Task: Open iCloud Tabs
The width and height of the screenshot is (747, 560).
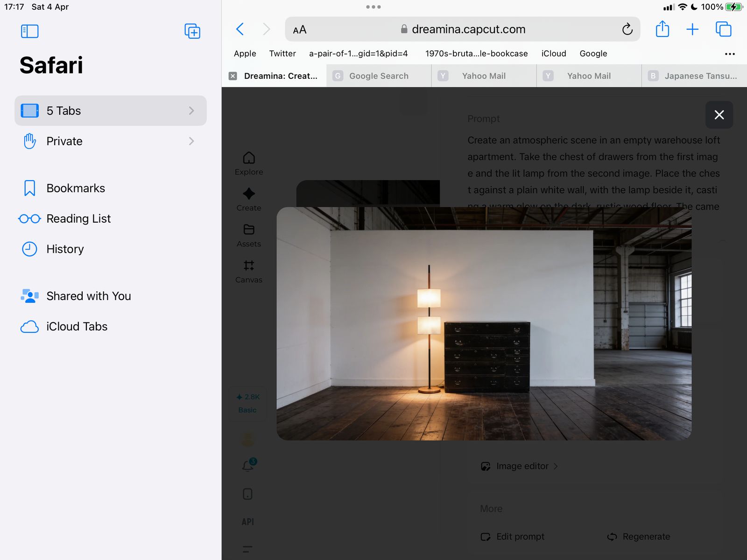Action: point(111,326)
